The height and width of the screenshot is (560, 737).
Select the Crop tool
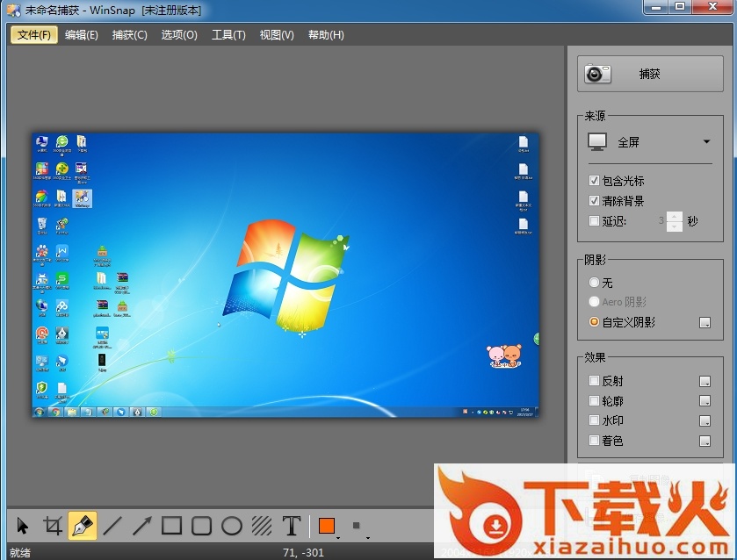(x=53, y=526)
